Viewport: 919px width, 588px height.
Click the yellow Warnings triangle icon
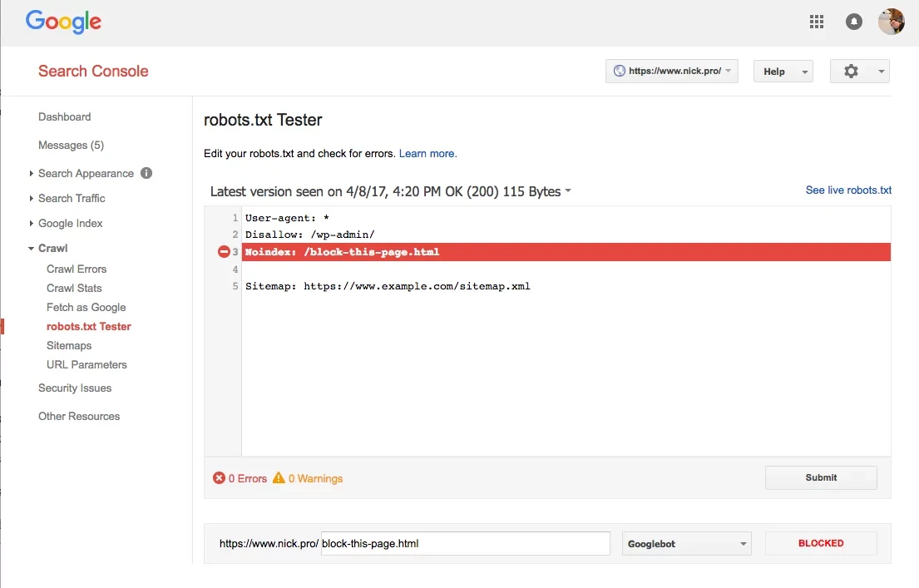point(279,478)
